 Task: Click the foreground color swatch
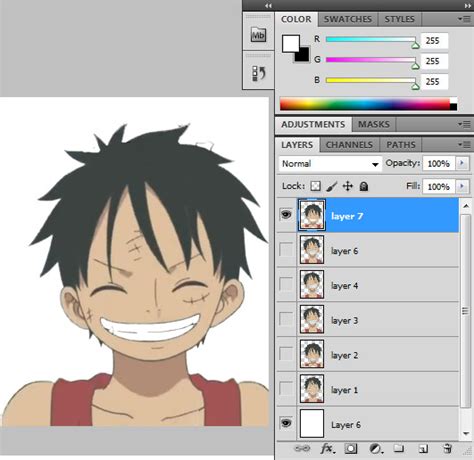[x=291, y=44]
